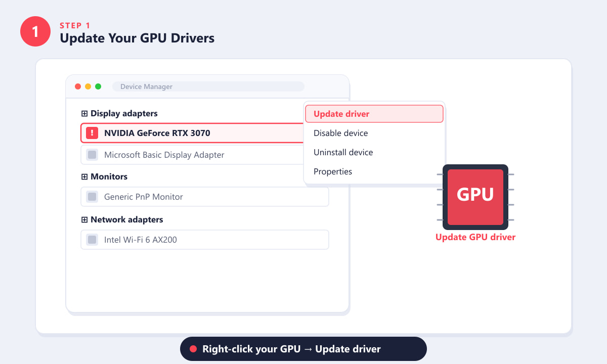Expand the Monitors category
Screen dimensions: 607x364
(x=84, y=177)
